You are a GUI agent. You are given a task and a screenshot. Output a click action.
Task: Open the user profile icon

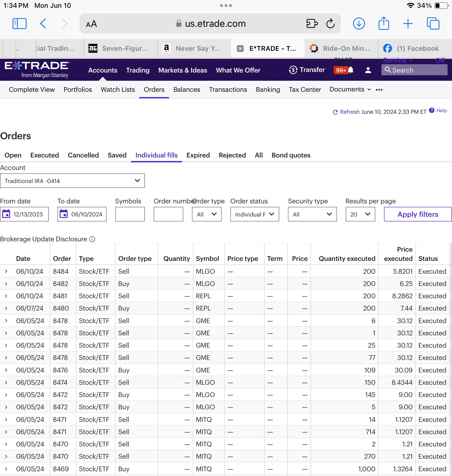click(x=368, y=70)
